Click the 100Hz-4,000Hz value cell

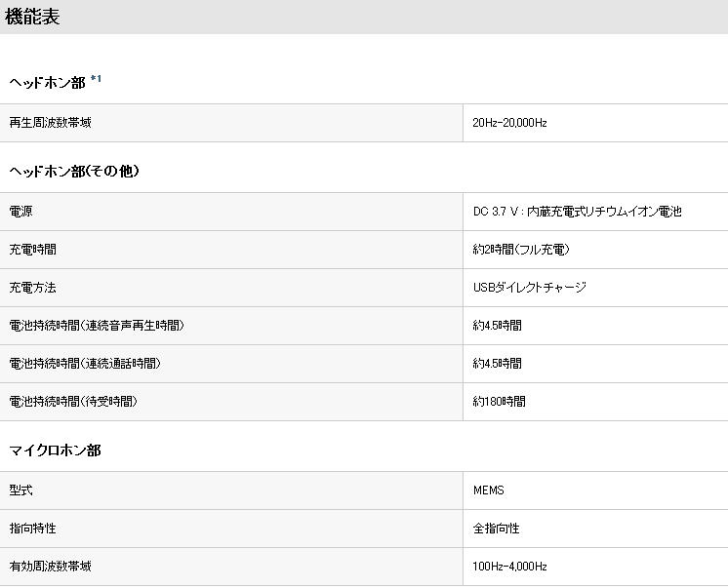tap(509, 567)
